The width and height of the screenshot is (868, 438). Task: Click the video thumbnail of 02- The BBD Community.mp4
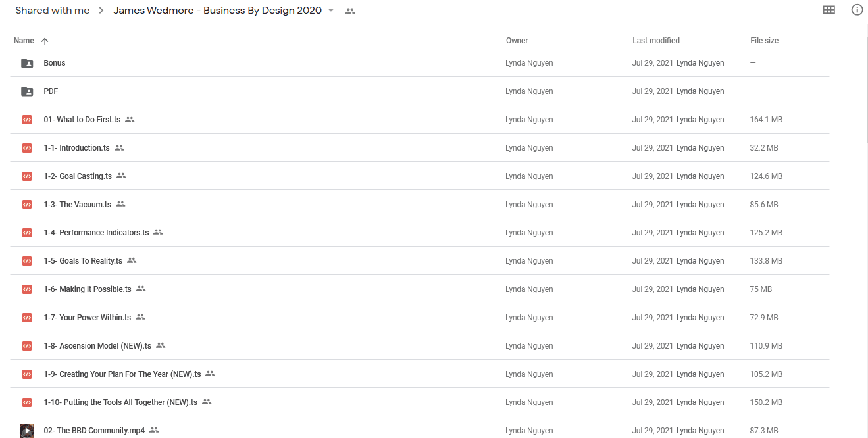click(x=27, y=431)
